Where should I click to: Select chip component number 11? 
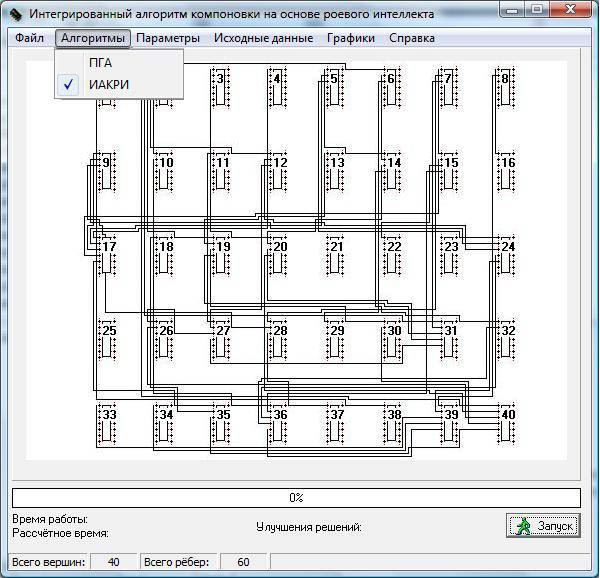coord(221,171)
